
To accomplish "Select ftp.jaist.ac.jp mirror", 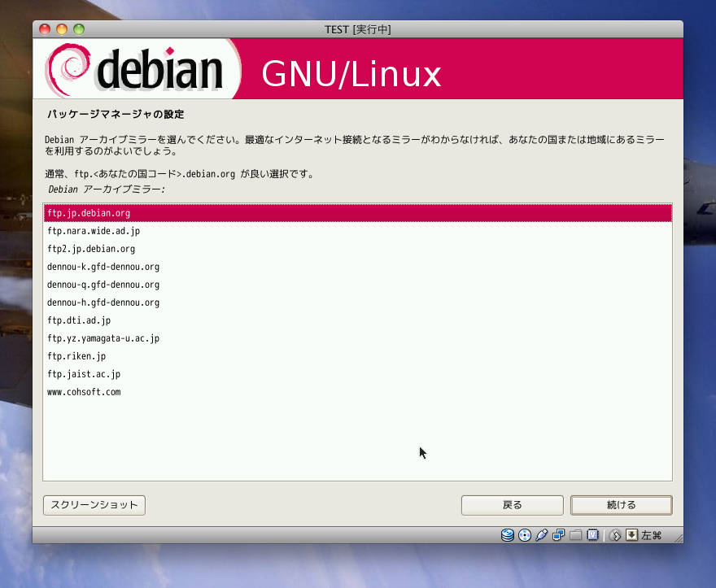I will (x=357, y=374).
